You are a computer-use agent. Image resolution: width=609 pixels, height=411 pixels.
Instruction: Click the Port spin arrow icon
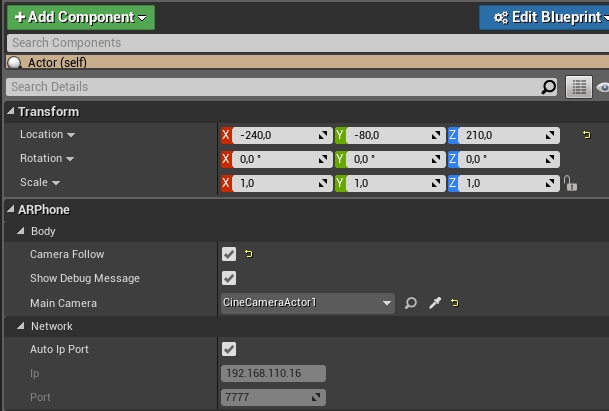click(x=316, y=397)
